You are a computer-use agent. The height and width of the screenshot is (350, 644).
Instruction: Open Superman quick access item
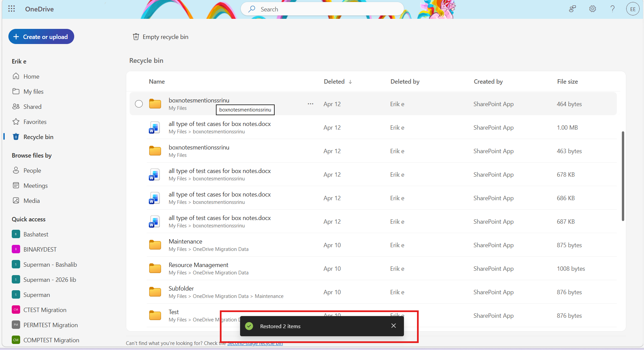coord(37,295)
